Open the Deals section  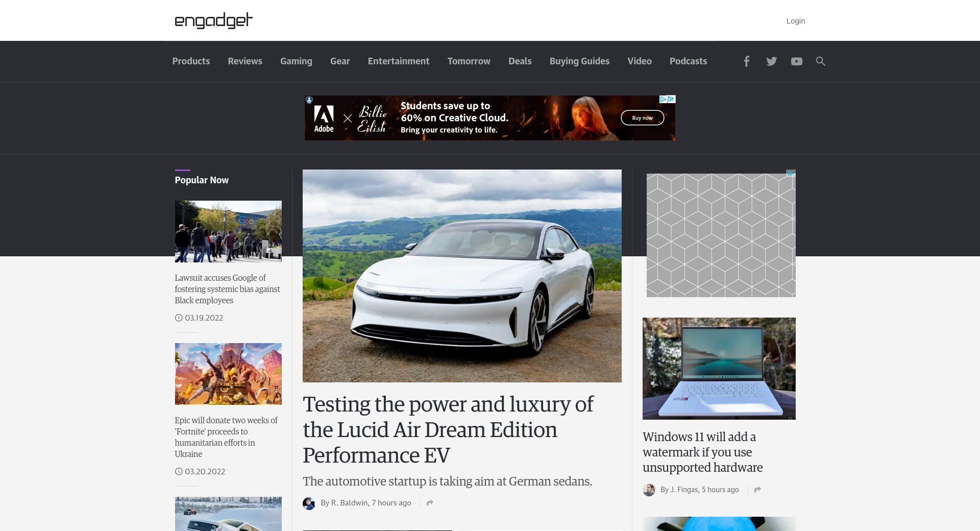pos(520,61)
